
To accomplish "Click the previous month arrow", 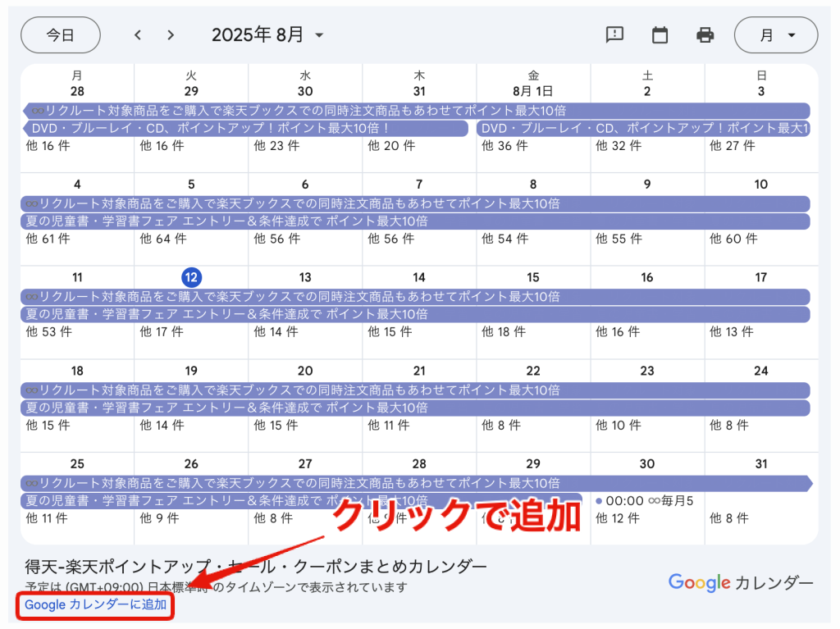I will point(138,34).
